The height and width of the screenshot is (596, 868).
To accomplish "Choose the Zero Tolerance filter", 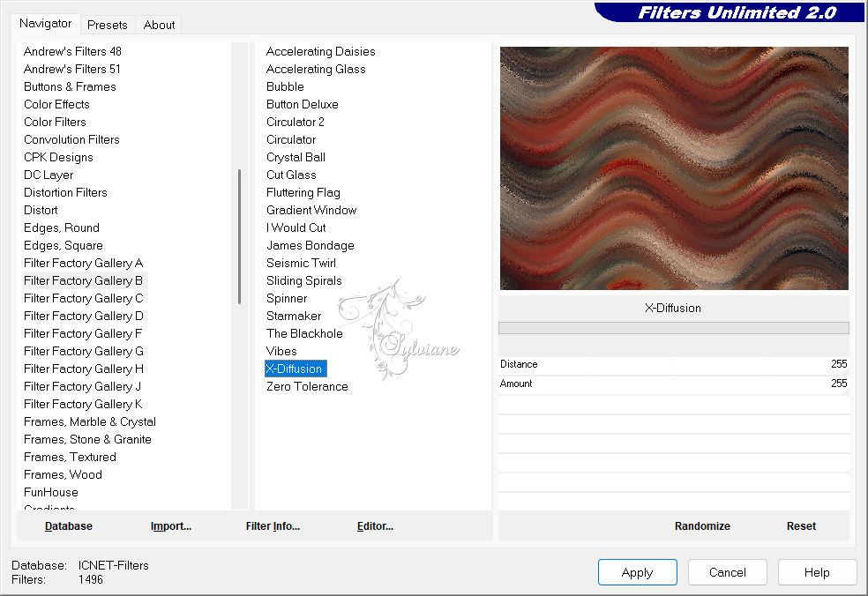I will (307, 387).
